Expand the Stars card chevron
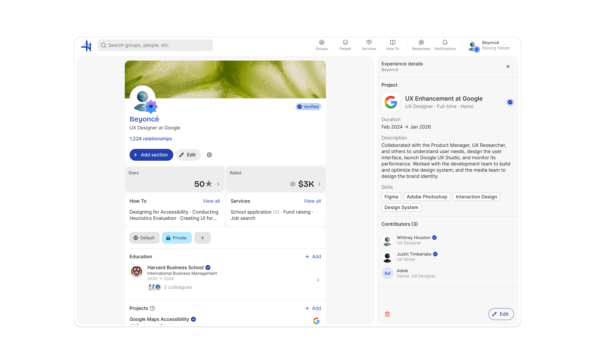595x364 pixels. 218,184
